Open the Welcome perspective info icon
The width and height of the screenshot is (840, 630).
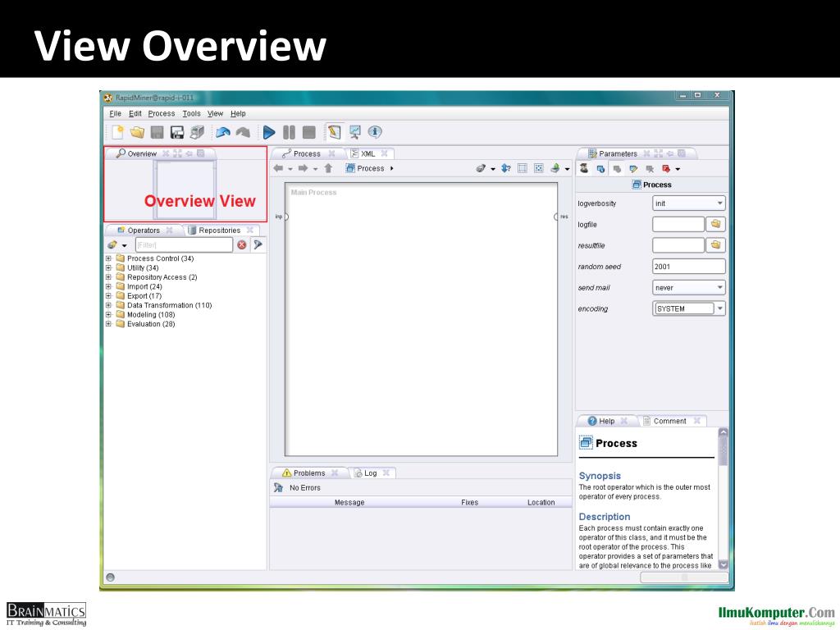click(375, 132)
